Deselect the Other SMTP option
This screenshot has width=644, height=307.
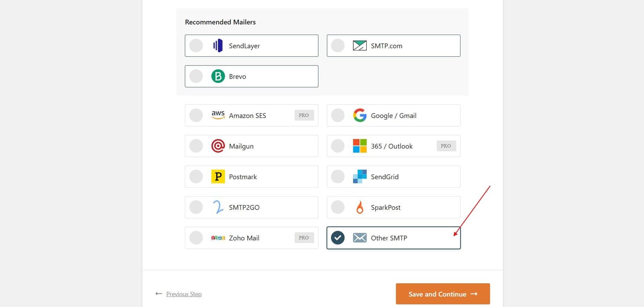[x=337, y=238]
